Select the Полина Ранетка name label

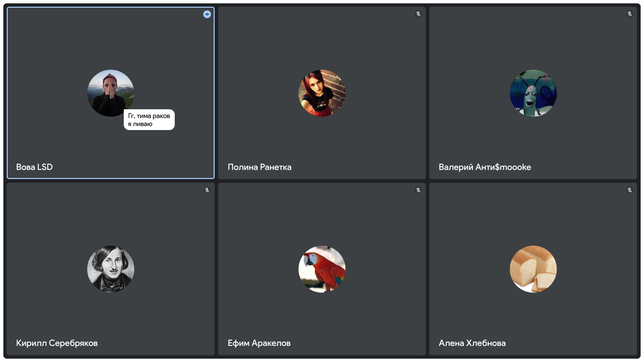click(x=259, y=167)
